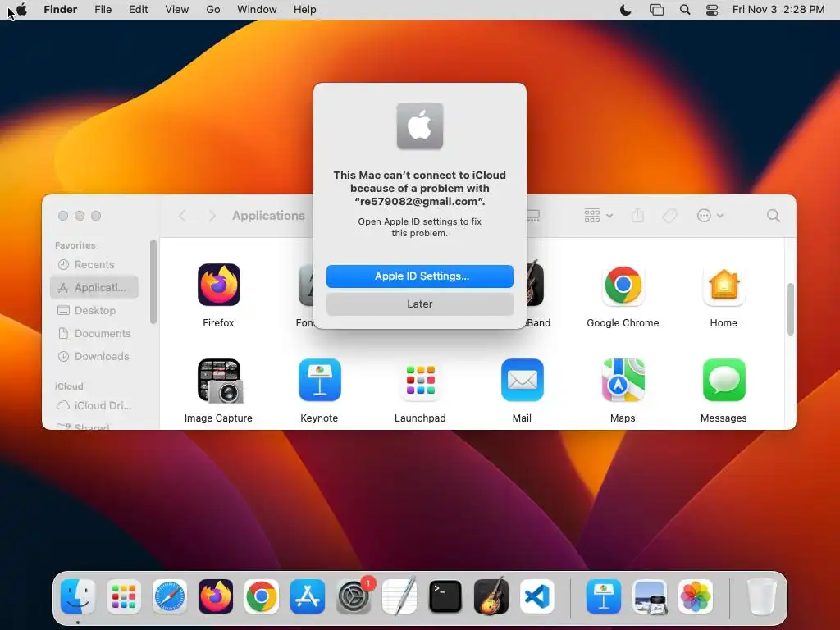
Task: Click the Finder Share toolbar button
Action: point(637,216)
